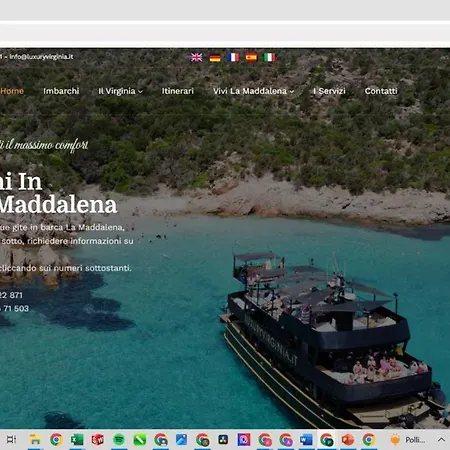Open the I Servizi page
450x450 pixels.
click(x=329, y=91)
